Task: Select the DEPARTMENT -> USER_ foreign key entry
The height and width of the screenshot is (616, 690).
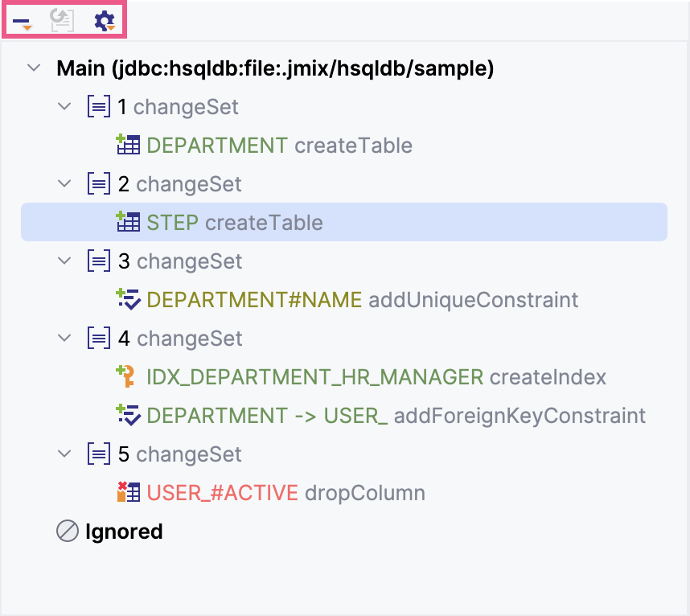Action: click(322, 416)
